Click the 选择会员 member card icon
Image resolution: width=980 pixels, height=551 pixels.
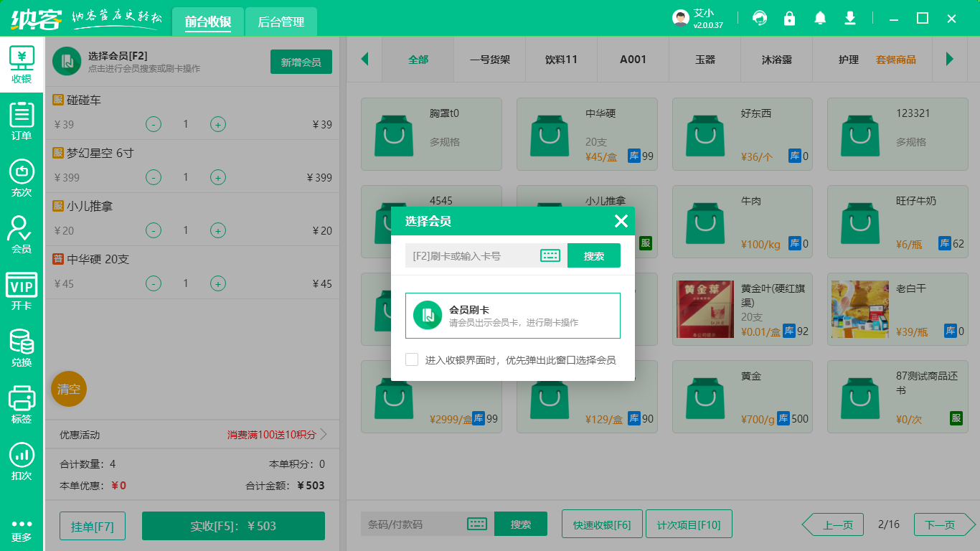point(67,62)
